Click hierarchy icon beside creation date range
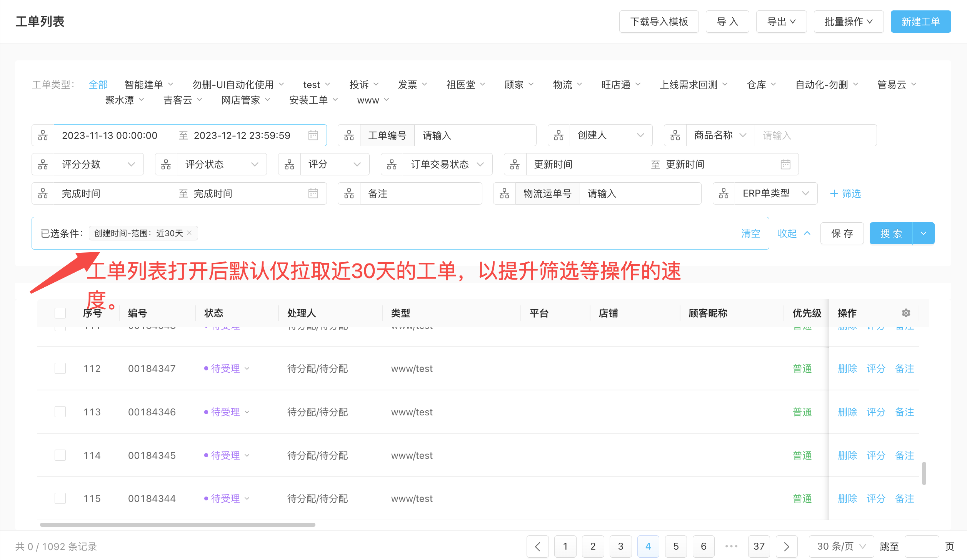The height and width of the screenshot is (560, 967). point(43,135)
